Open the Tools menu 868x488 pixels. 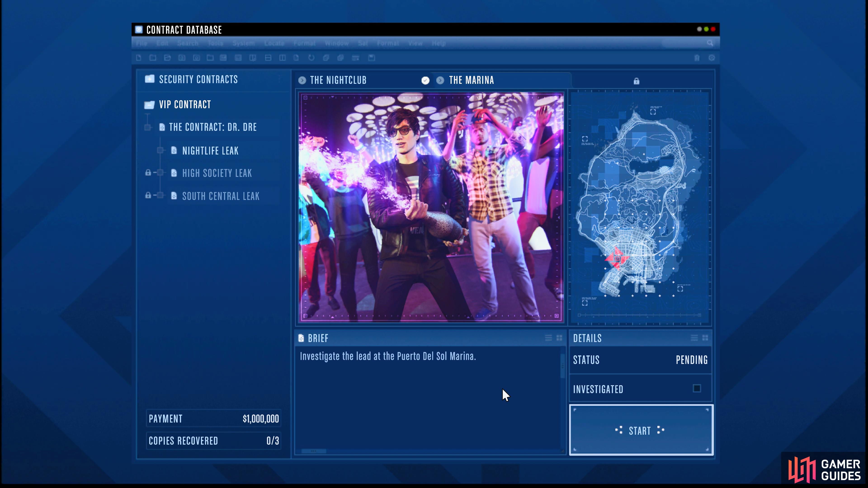215,43
